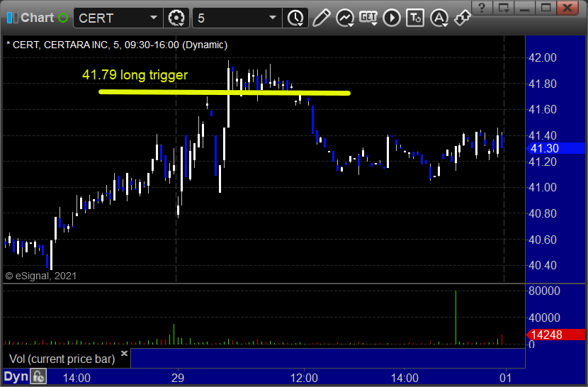Screen dimensions: 588x387
Task: Open the time template clock icon
Action: point(296,18)
